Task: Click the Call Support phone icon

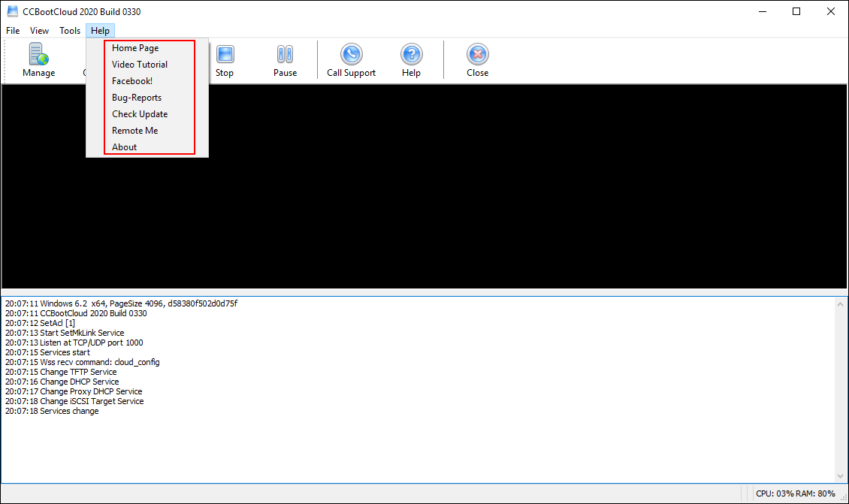Action: click(351, 55)
